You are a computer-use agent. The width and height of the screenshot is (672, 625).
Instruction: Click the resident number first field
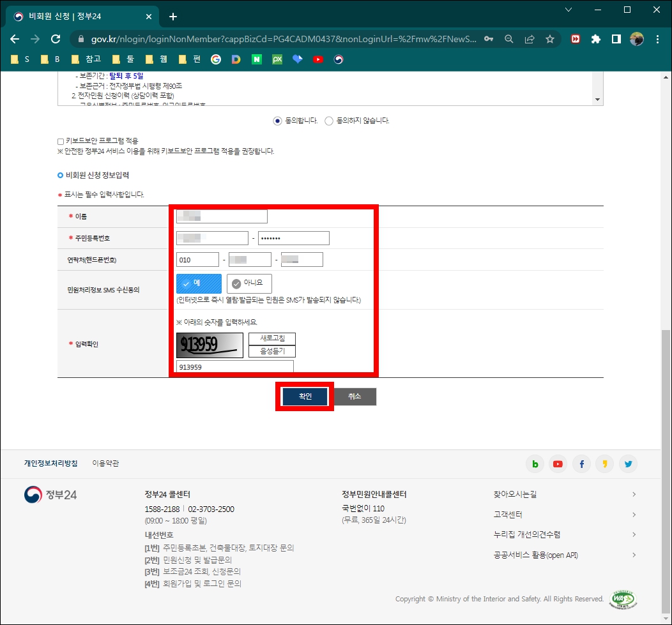tap(212, 237)
